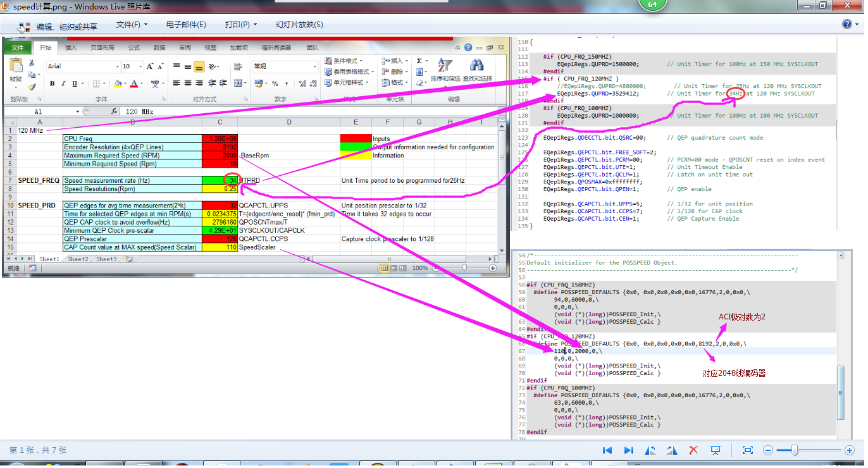Screen dimensions: 868x468
Task: Open the font size 10 dropdown
Action: click(141, 66)
